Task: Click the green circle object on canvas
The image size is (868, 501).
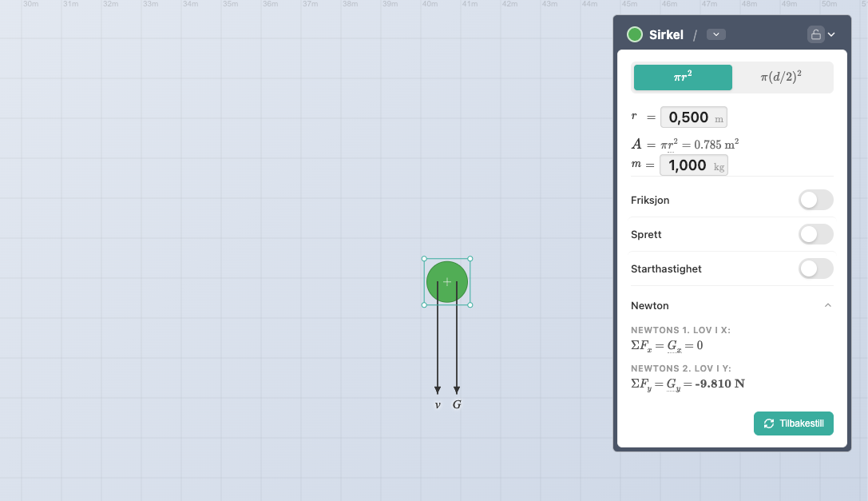Action: 447,281
